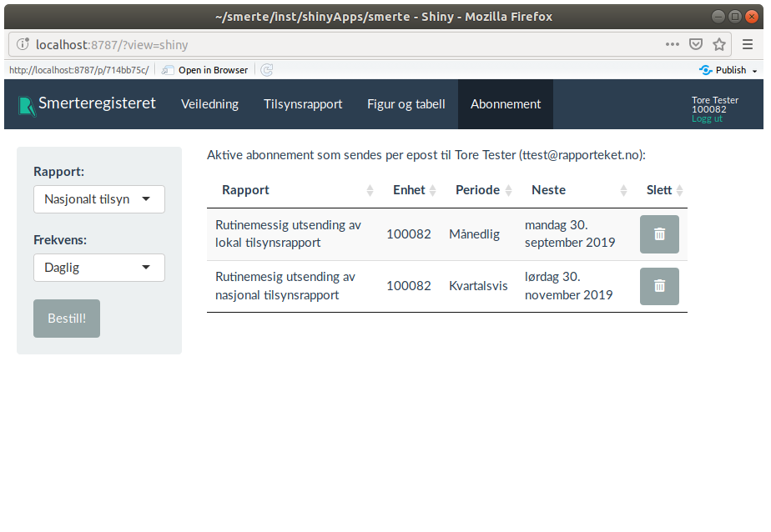Open Firefox hamburger menu

point(748,45)
